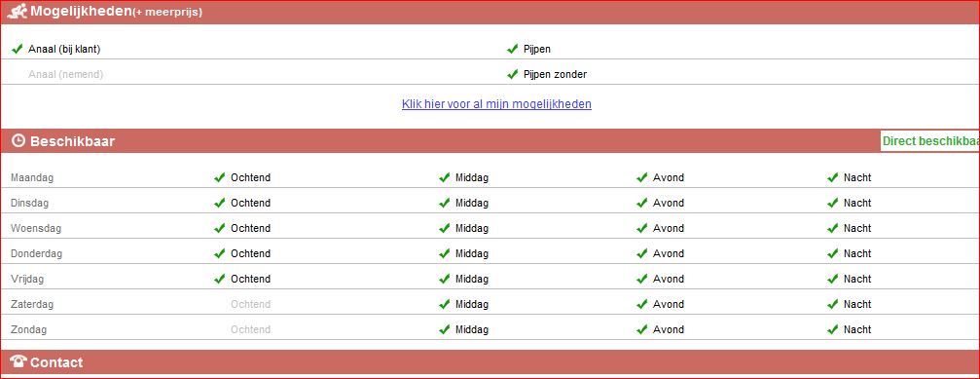Click the green checkmark for Dinsdag Ochtend
Viewport: 980px width, 379px height.
pyautogui.click(x=219, y=203)
